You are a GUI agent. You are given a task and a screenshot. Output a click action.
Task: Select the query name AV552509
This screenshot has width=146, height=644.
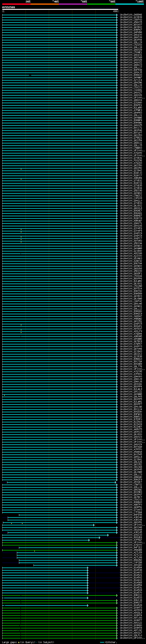(8, 7)
